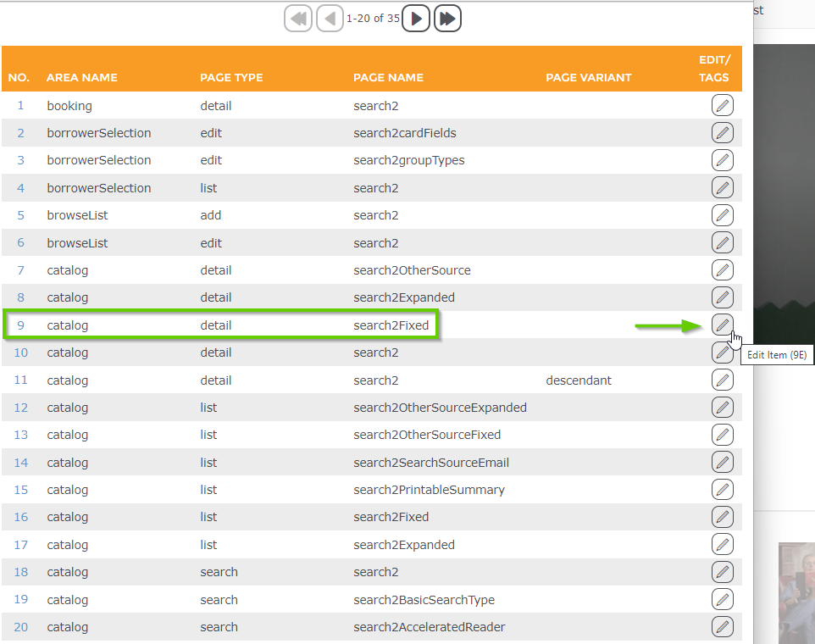Click the Page Name column header
The height and width of the screenshot is (644, 815).
tap(388, 77)
